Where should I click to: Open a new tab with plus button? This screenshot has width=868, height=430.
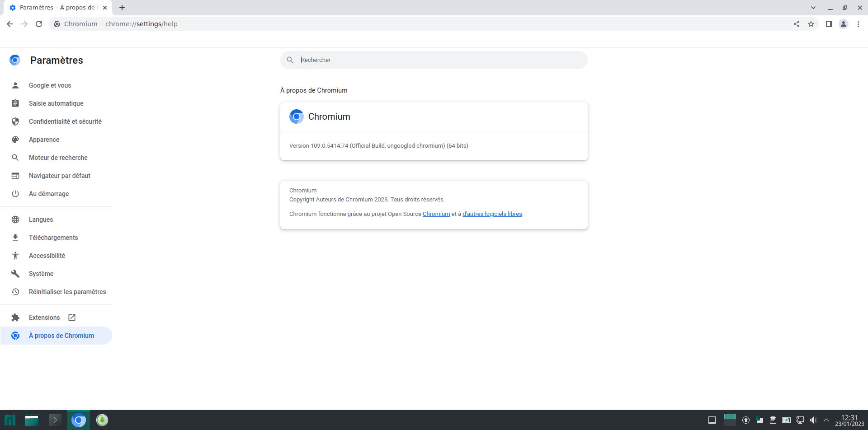[122, 8]
